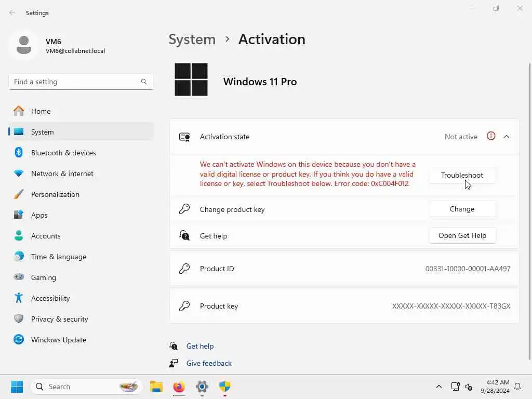Click the magnifier icon in Find a setting
532x399 pixels.
pos(144,82)
